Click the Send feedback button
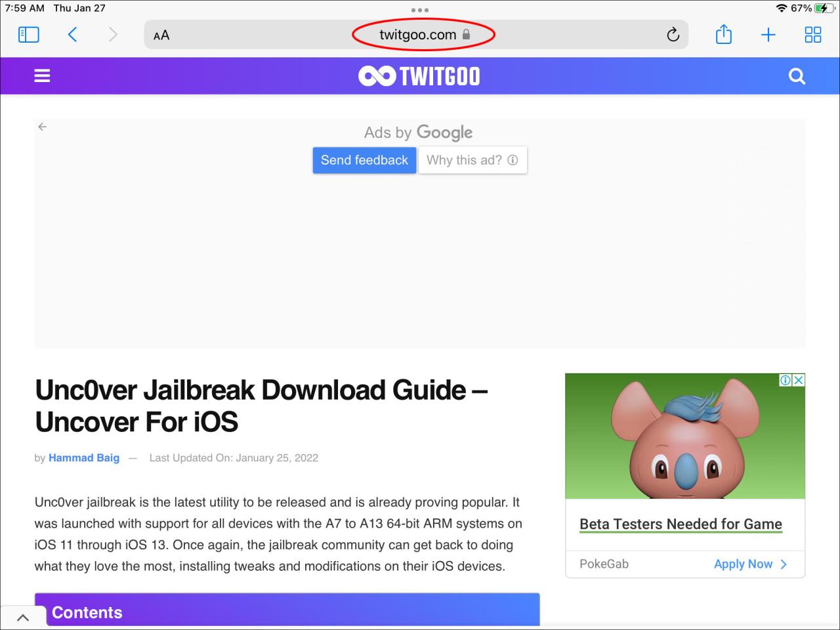The width and height of the screenshot is (840, 630). click(x=364, y=160)
